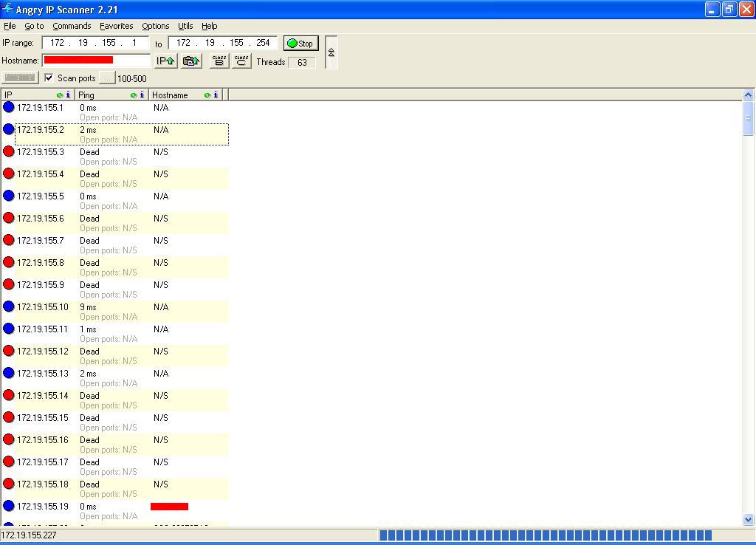This screenshot has height=545, width=756.
Task: Click the 100-500 port range label
Action: [x=132, y=78]
